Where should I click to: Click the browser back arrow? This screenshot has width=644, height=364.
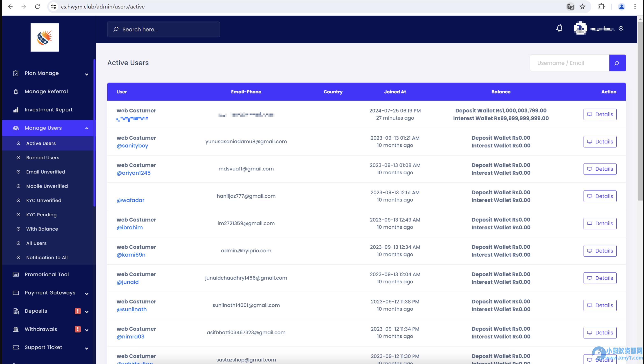point(10,7)
